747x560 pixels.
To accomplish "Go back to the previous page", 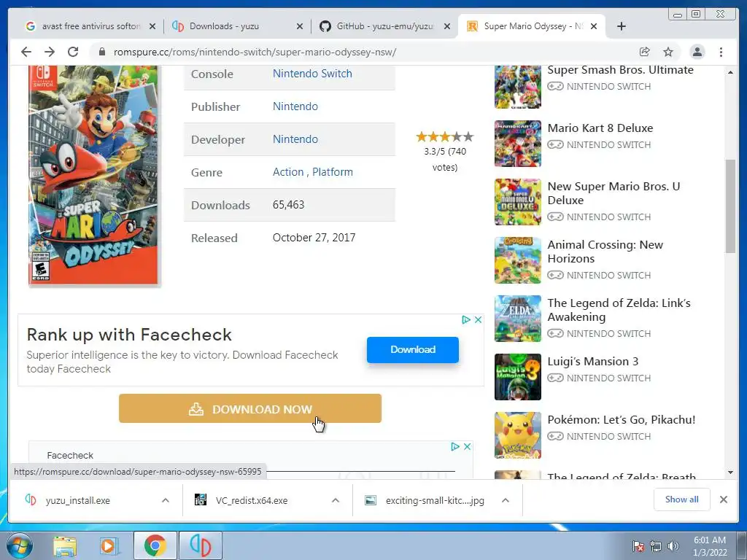I will pos(26,52).
